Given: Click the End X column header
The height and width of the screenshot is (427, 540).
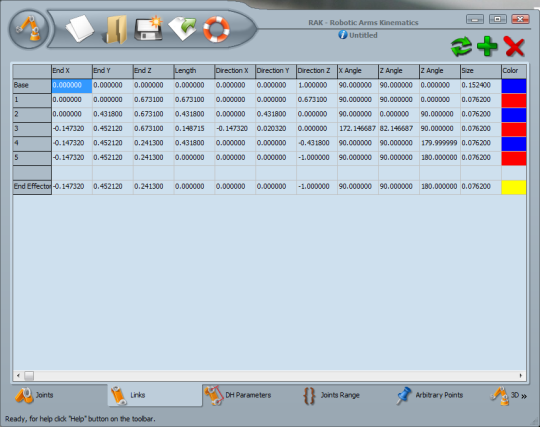Looking at the screenshot, I should [x=72, y=71].
